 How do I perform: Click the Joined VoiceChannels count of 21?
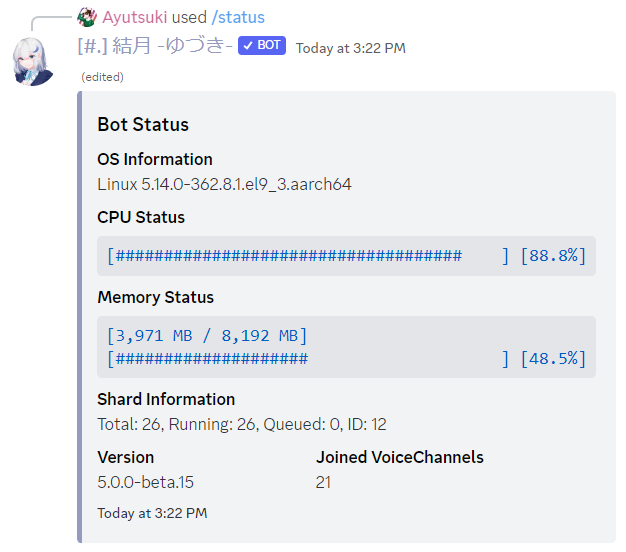[323, 483]
